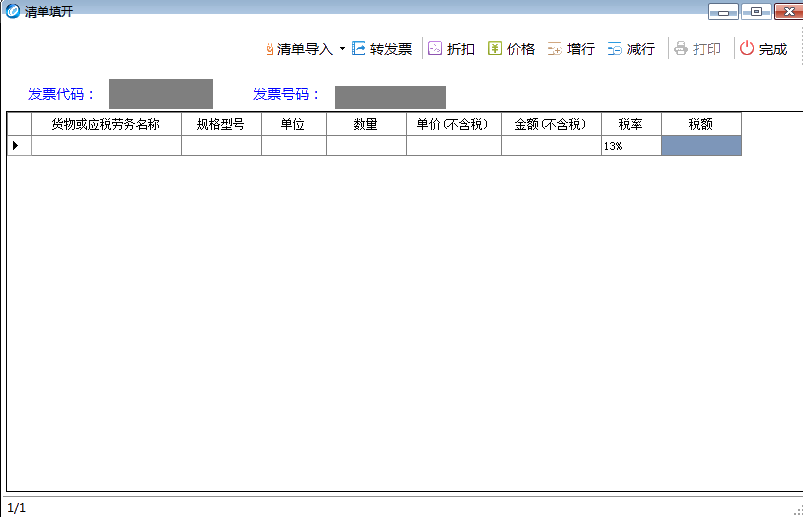Click the 金额 cell in first row
Screen dimensions: 803x517
(552, 146)
